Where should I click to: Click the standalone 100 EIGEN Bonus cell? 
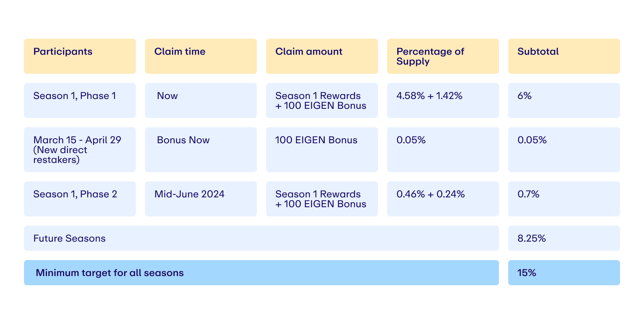[322, 149]
